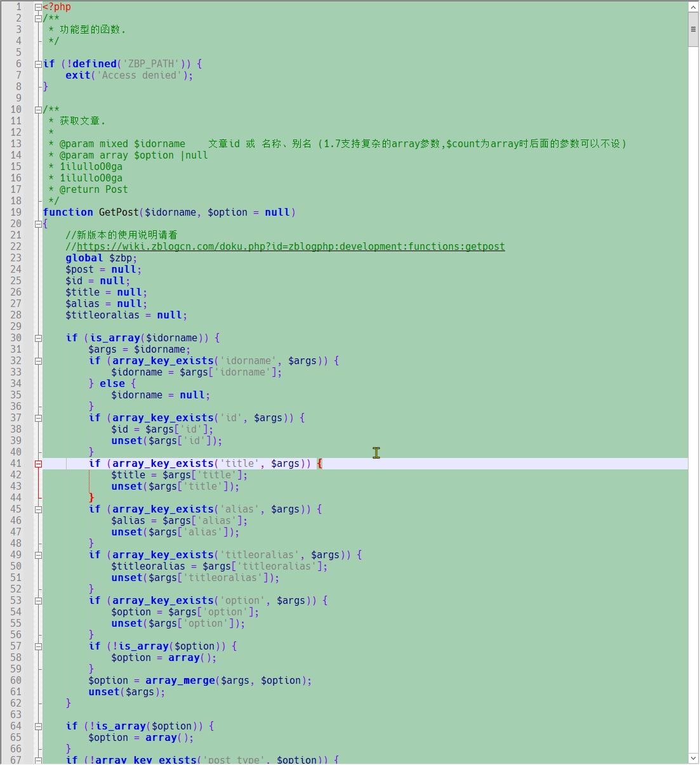Click 'unset($args['option']);' on line 55

tap(178, 624)
